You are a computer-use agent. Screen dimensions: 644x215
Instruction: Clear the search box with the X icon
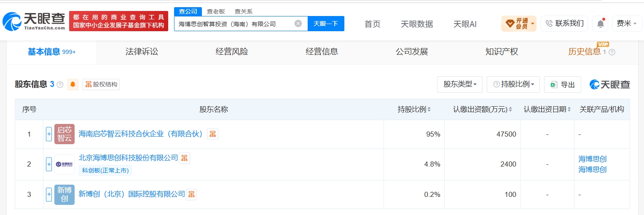pos(298,24)
